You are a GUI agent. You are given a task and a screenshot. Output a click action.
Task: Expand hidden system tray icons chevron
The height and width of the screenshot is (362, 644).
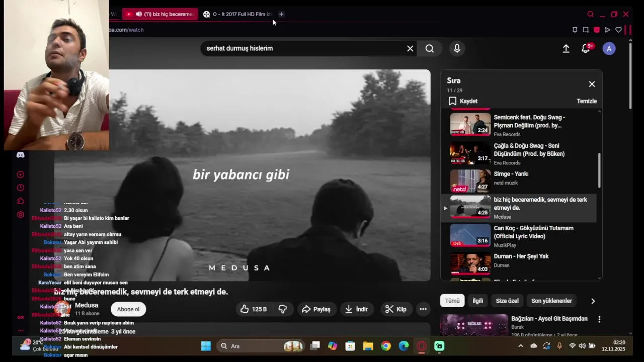tap(521, 346)
